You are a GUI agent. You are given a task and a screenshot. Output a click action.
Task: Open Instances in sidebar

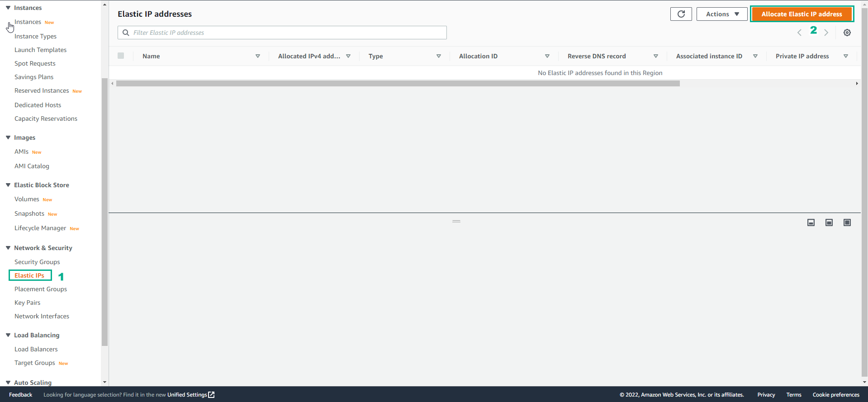(x=28, y=22)
